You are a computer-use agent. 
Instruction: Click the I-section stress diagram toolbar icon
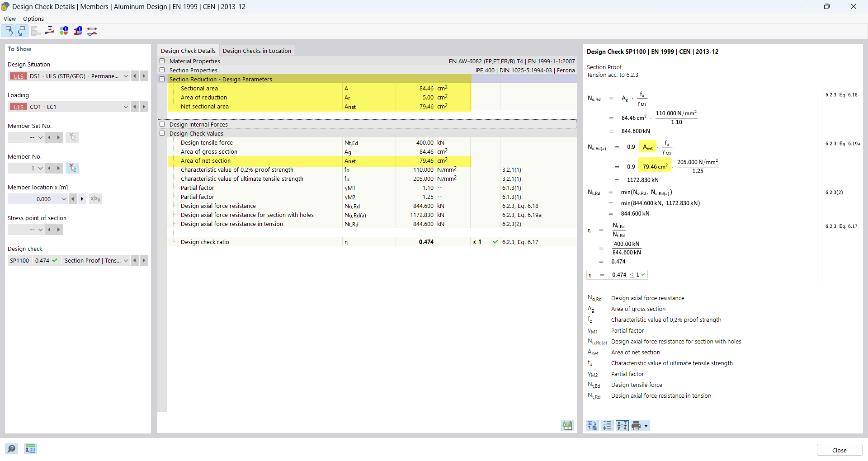[x=50, y=31]
